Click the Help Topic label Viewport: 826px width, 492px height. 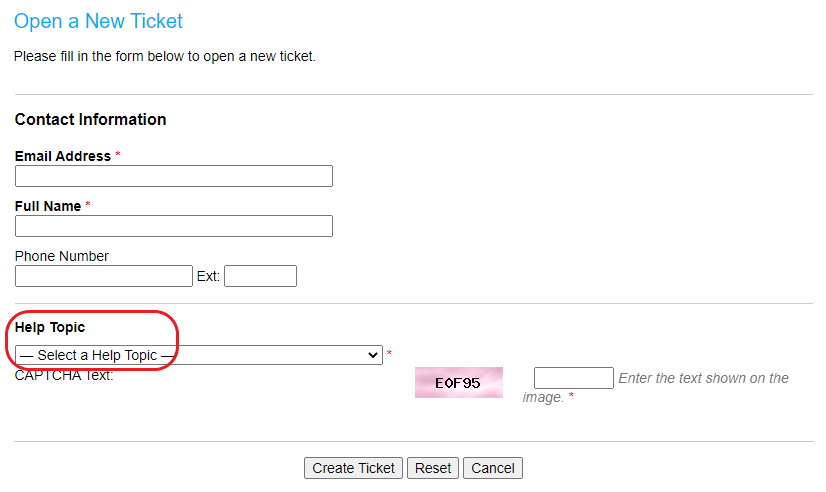[50, 328]
